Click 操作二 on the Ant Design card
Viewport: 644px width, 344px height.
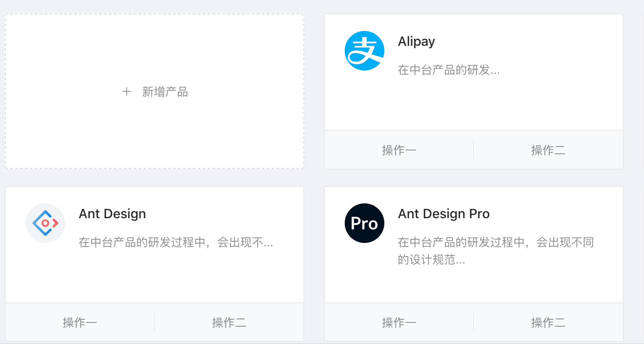tap(229, 322)
